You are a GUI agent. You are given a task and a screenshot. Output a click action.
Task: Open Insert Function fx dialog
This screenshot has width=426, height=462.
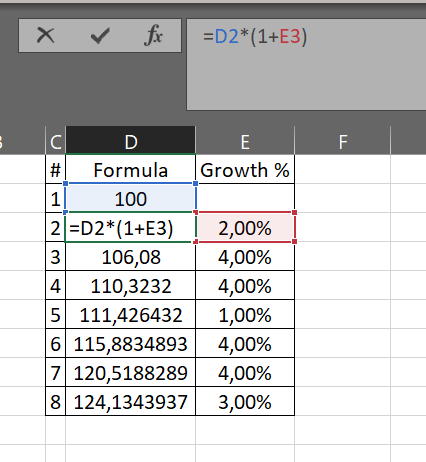coord(154,35)
